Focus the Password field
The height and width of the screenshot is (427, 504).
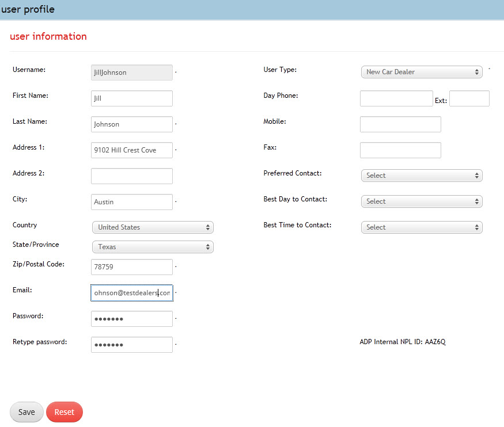(132, 319)
